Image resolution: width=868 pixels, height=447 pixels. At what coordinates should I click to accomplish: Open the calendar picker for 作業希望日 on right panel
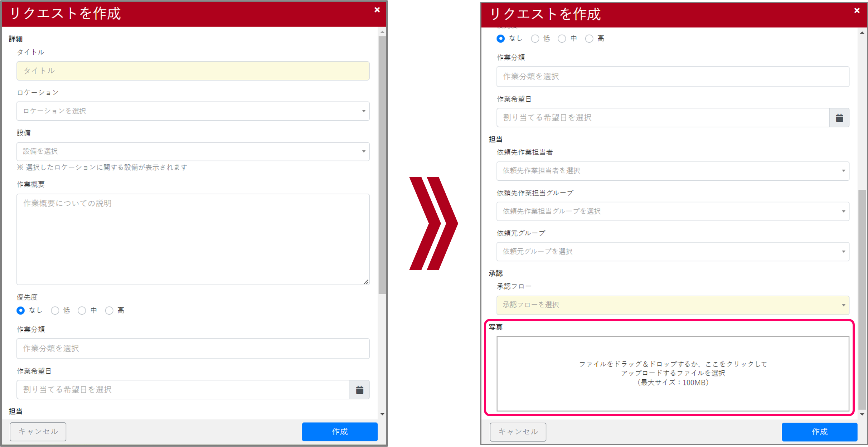pos(839,117)
